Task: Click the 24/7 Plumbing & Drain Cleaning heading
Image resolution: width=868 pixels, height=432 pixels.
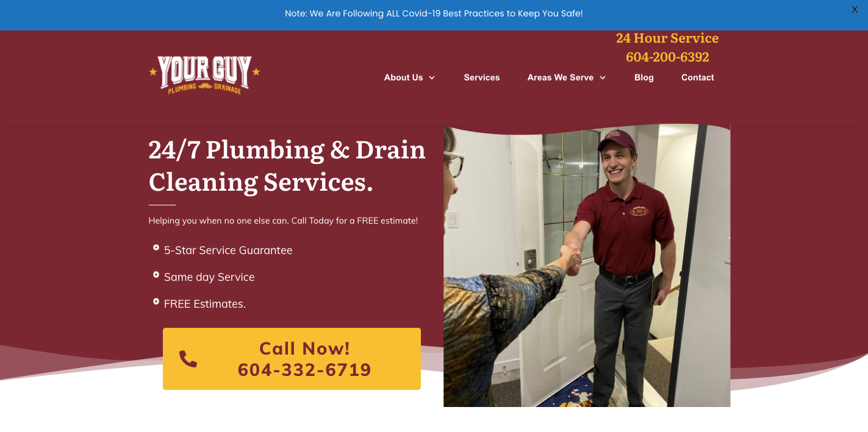Action: [287, 165]
